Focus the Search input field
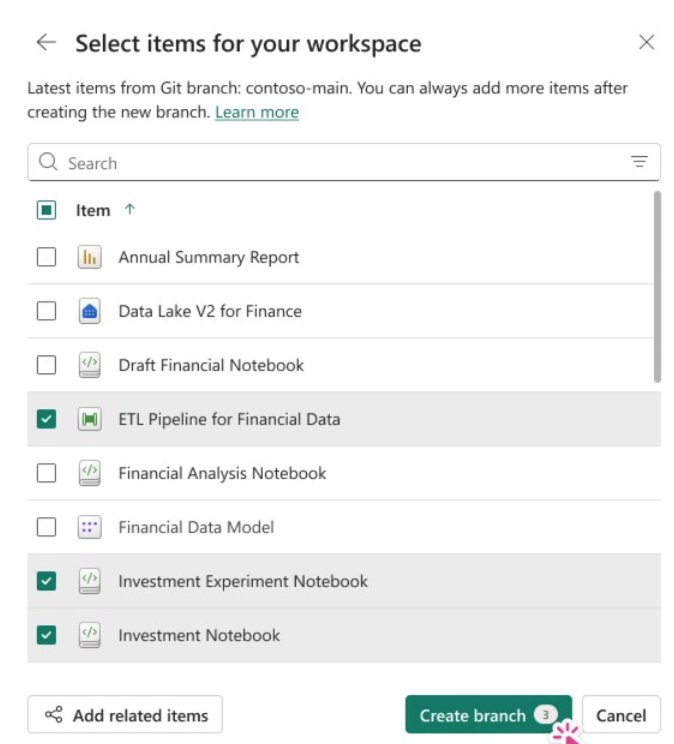Image resolution: width=674 pixels, height=744 pixels. [x=330, y=162]
